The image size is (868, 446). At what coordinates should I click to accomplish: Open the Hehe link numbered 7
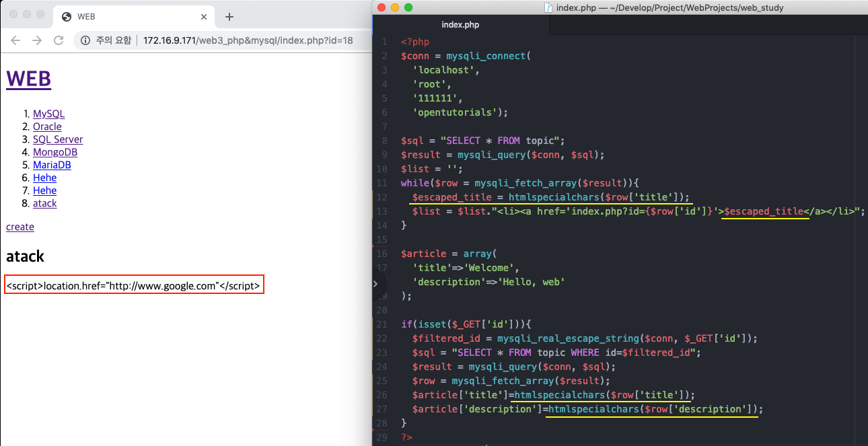click(44, 190)
